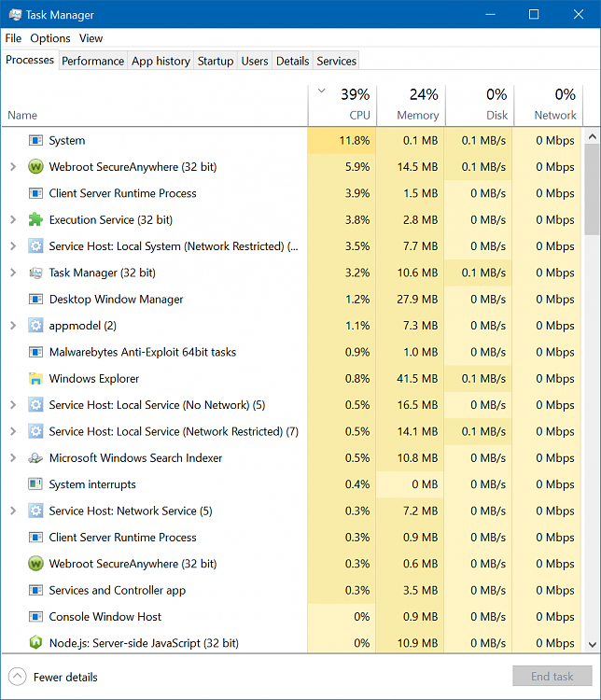Expand the Execution Service (32 bit) group

point(13,219)
